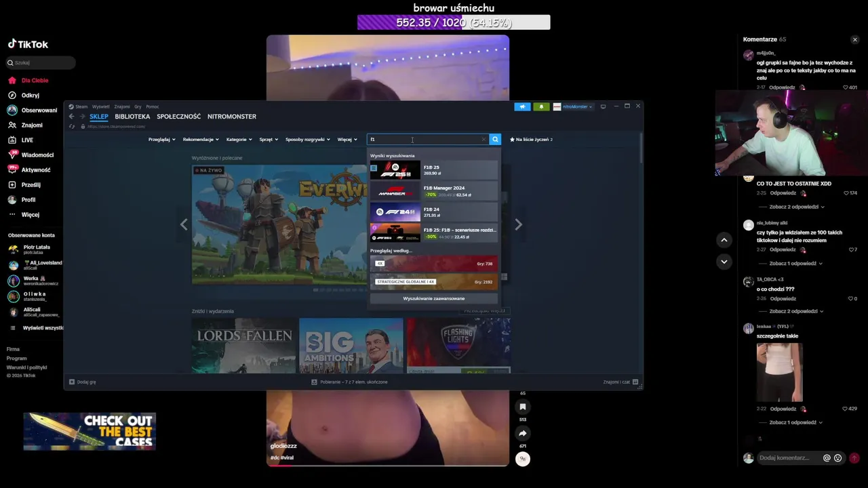868x488 pixels.
Task: Go to next TikTok video arrow
Action: coord(724,262)
